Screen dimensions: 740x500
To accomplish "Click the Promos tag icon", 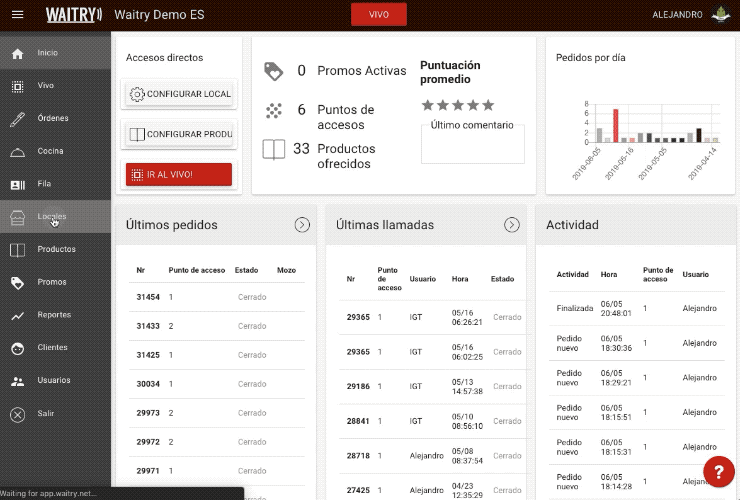I will [17, 283].
